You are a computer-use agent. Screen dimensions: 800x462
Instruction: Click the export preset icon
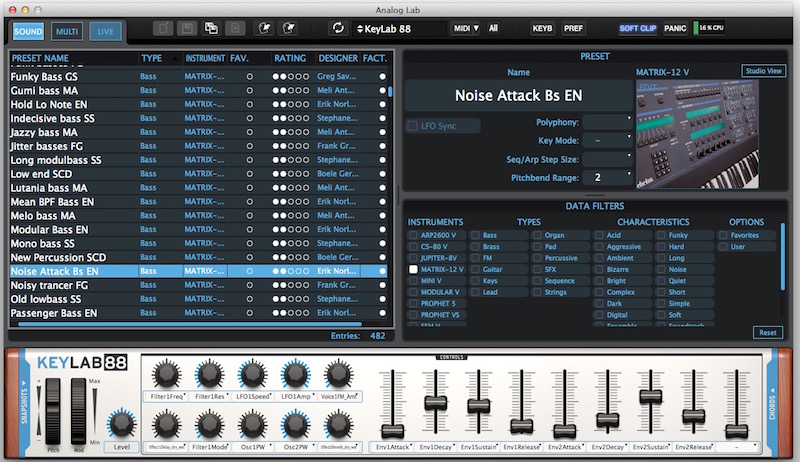(289, 29)
